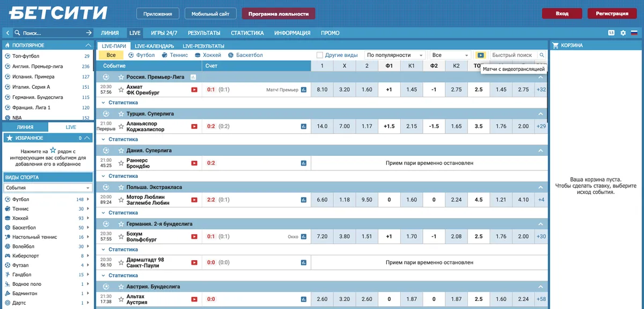The height and width of the screenshot is (309, 644).
Task: Open the Игры 24/7 menu item
Action: click(x=164, y=33)
